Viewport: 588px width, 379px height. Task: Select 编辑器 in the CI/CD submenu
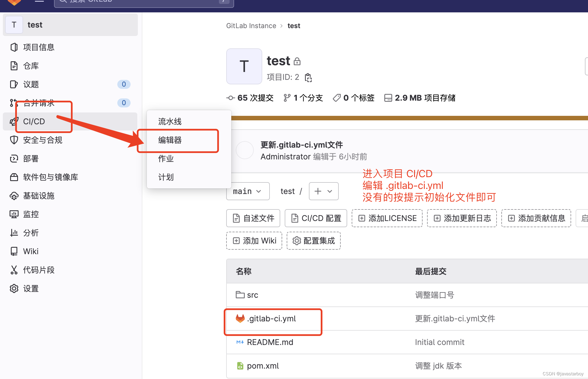point(170,140)
